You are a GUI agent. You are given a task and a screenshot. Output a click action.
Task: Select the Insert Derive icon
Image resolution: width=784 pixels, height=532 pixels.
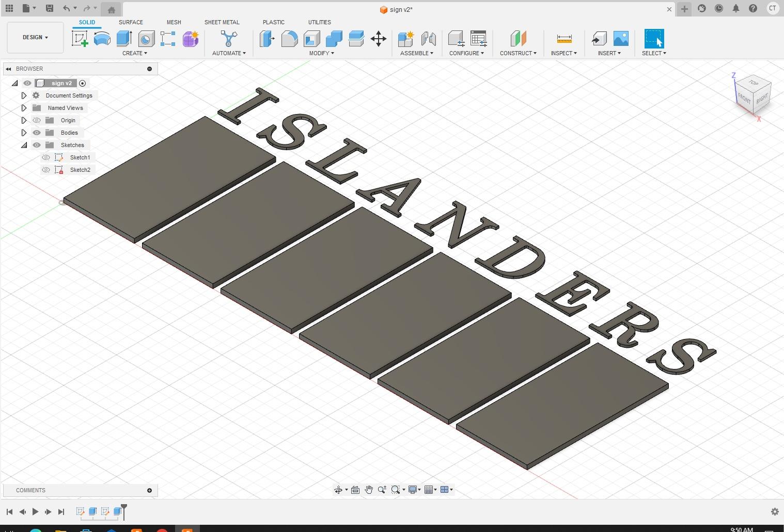click(599, 39)
